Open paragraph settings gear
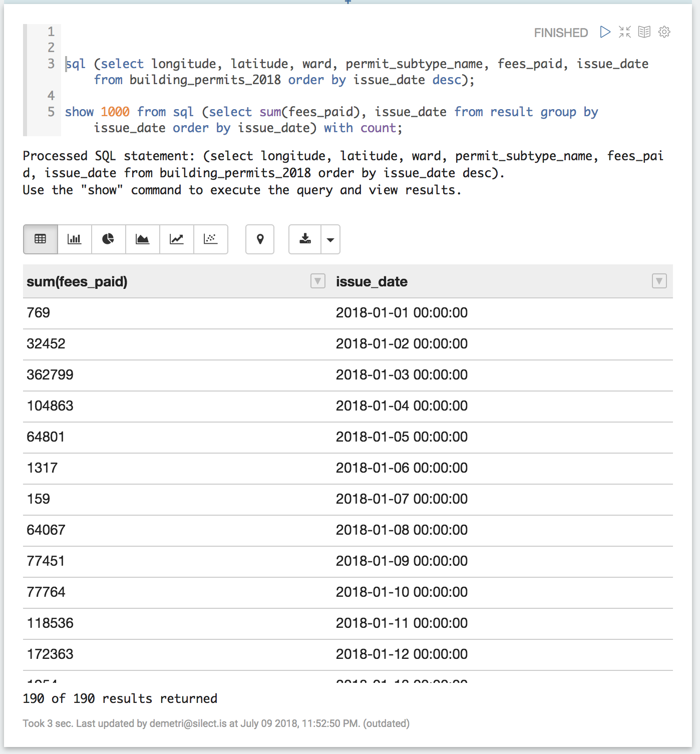Screen dimensions: 700x754 [664, 32]
